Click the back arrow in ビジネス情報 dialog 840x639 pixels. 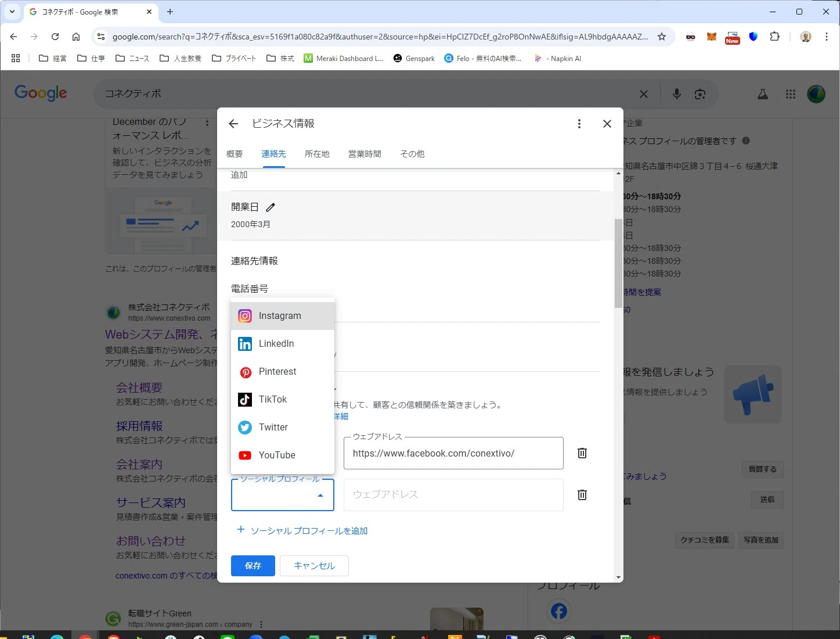233,124
